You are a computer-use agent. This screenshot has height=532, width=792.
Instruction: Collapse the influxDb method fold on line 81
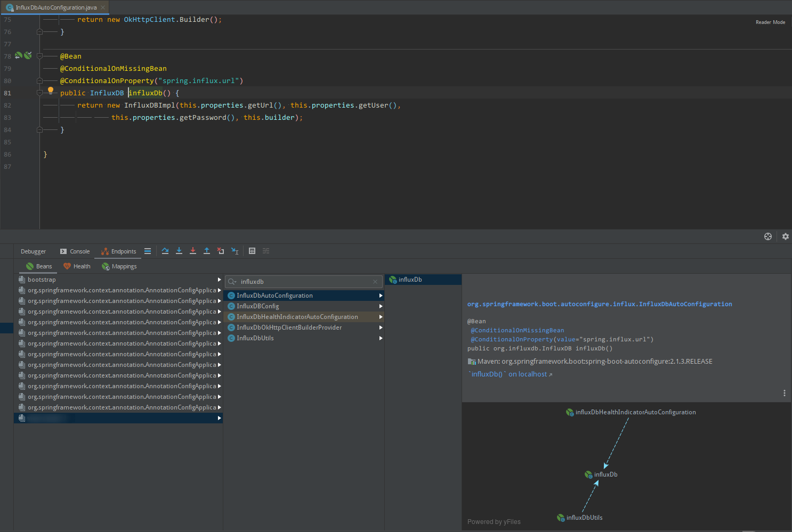tap(39, 93)
